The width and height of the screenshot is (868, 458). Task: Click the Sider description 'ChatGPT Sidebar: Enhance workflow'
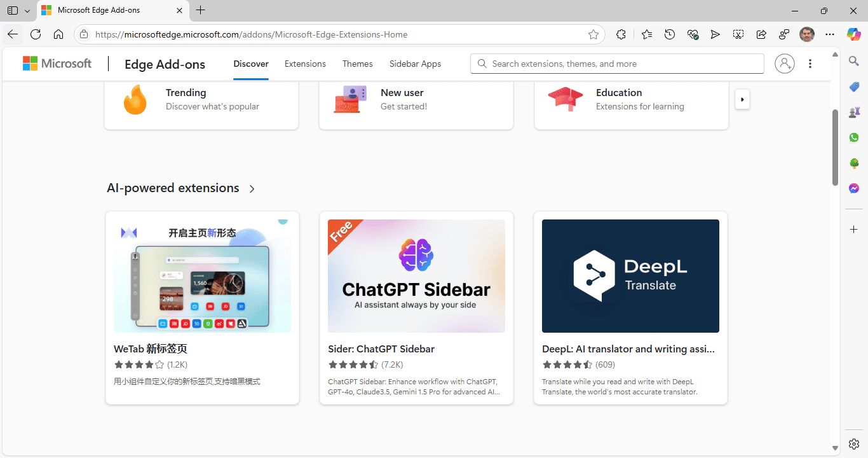414,387
